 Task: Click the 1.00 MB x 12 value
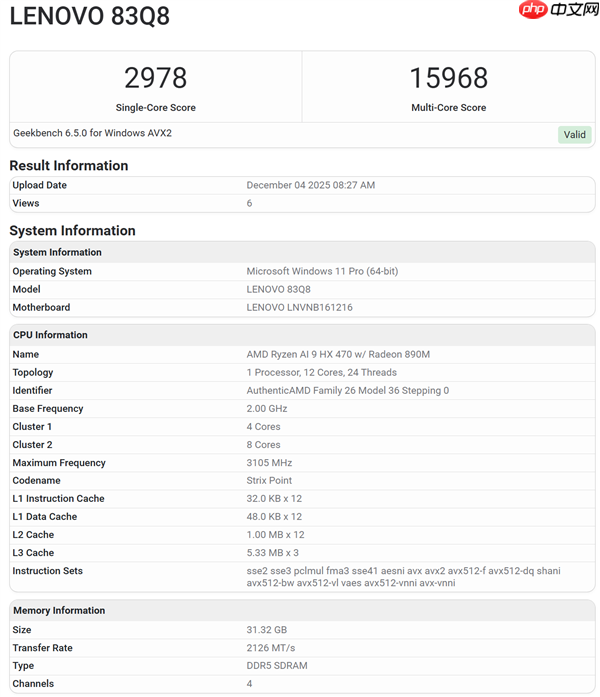pyautogui.click(x=276, y=535)
